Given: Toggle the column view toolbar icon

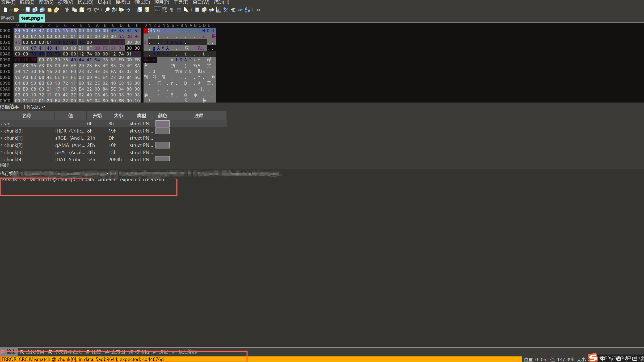Looking at the screenshot, I should [179, 10].
